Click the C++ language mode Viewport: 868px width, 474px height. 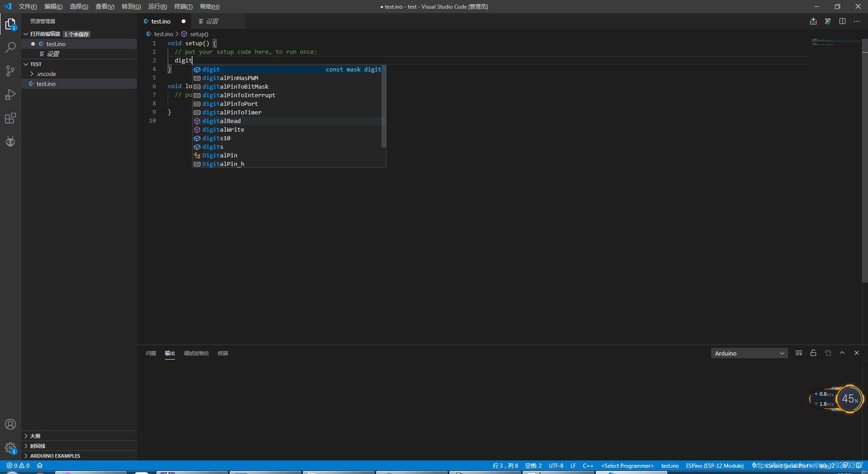[588, 465]
